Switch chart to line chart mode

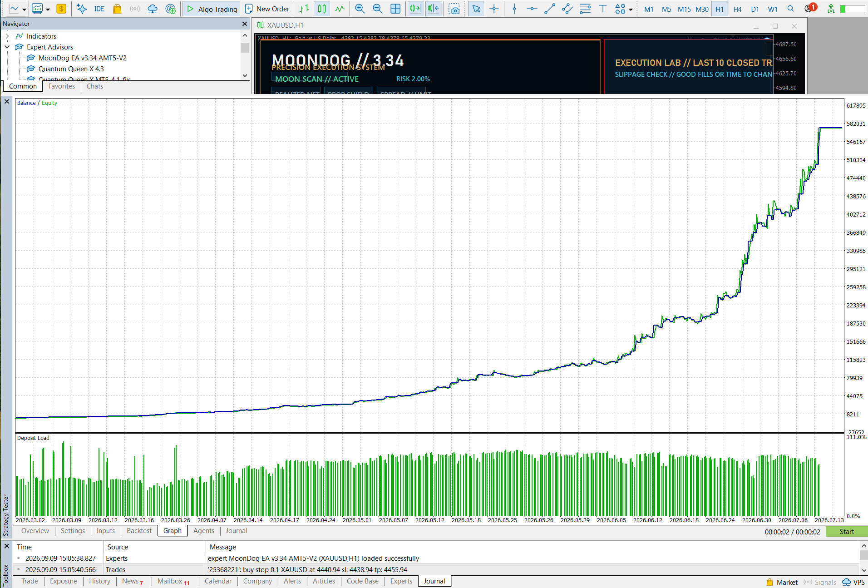tap(340, 9)
